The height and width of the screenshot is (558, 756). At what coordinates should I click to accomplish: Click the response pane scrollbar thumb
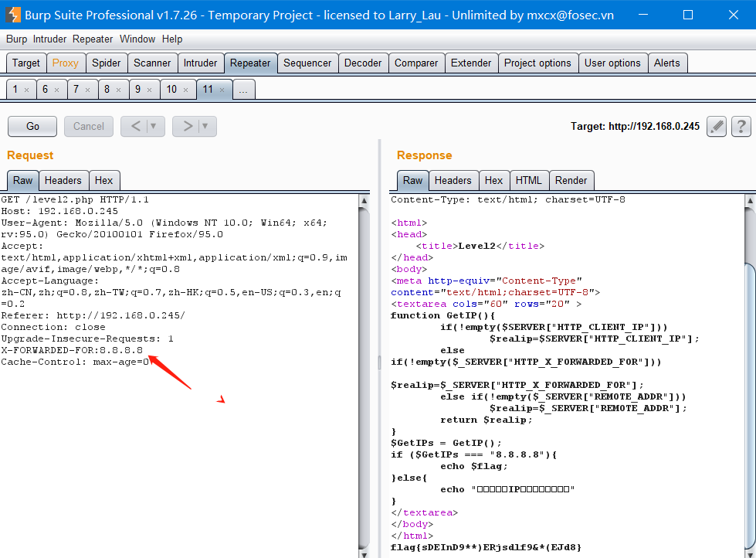(751, 406)
